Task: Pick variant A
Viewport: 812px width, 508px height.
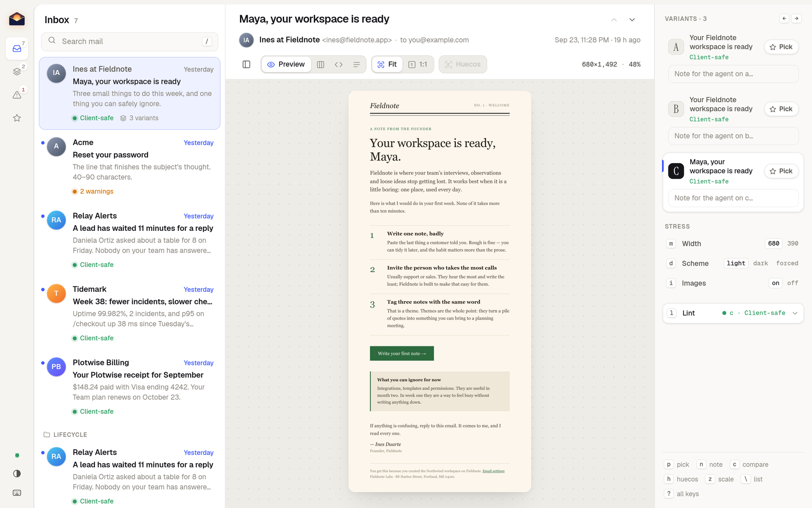Action: coord(781,47)
